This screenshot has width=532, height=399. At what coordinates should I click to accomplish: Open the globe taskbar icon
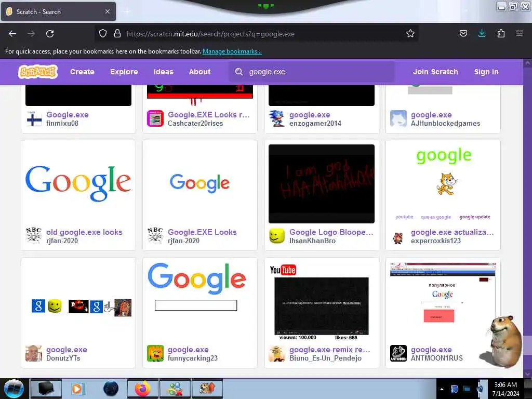(x=111, y=389)
